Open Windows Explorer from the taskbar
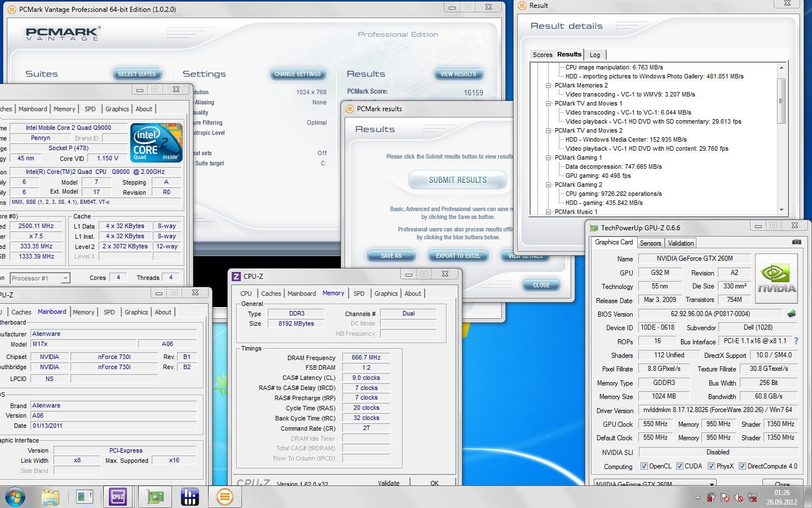 (51, 497)
